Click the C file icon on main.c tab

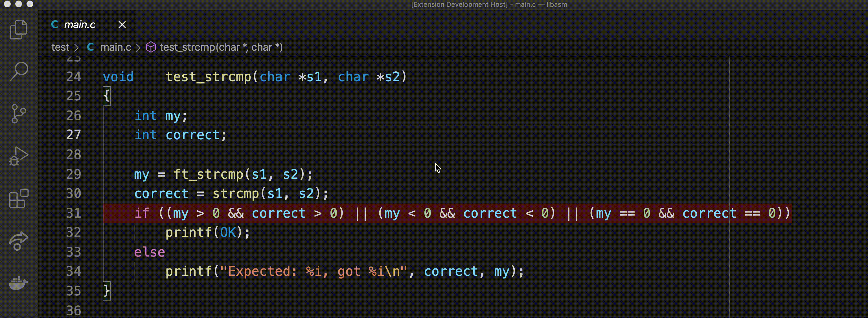pos(54,25)
